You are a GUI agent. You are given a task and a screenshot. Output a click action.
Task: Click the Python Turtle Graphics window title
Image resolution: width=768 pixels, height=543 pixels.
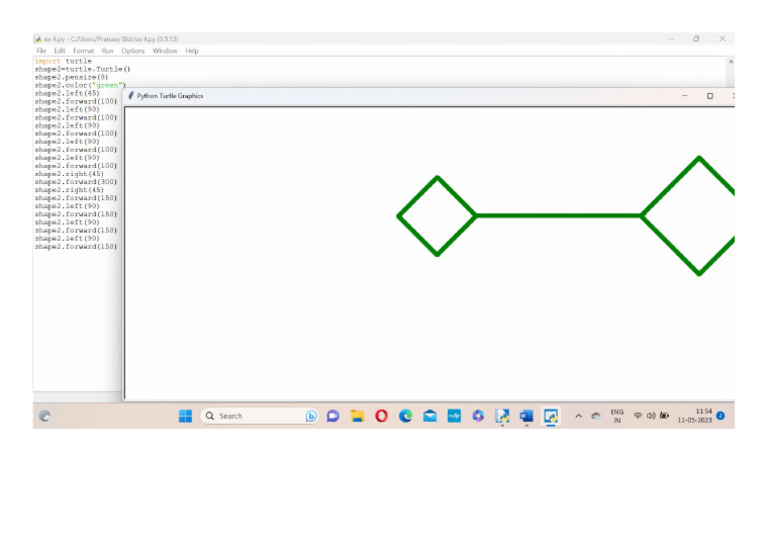170,96
